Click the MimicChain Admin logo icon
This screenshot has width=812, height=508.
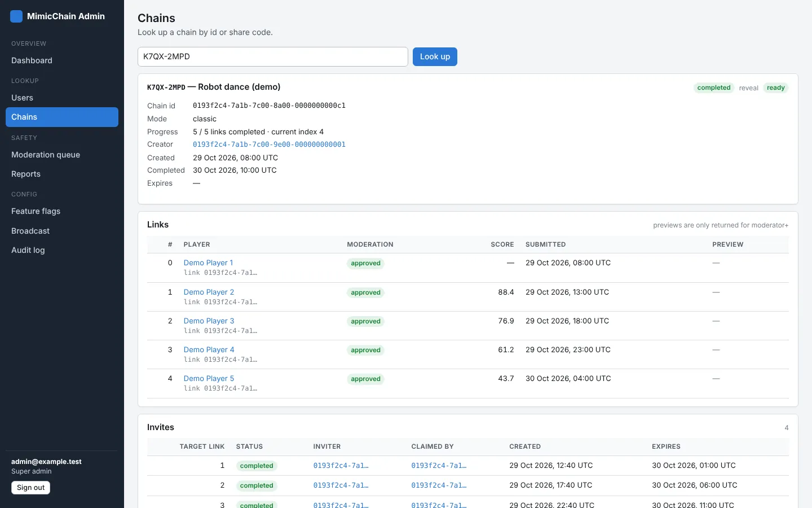coord(16,16)
